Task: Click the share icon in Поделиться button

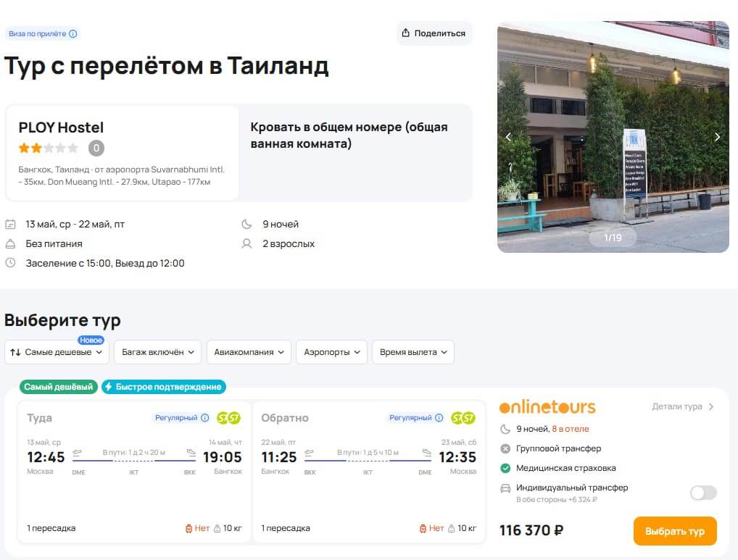Action: click(x=406, y=33)
